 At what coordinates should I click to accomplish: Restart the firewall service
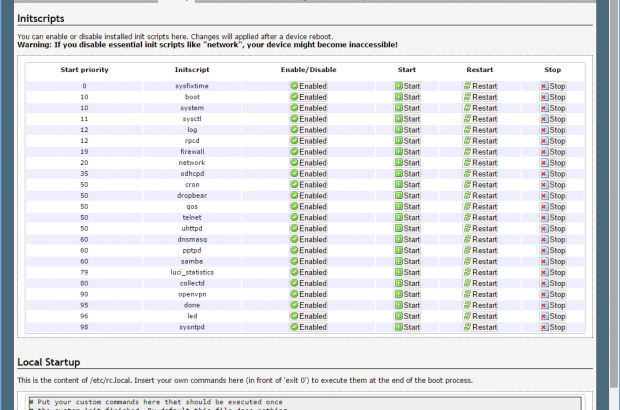[480, 152]
